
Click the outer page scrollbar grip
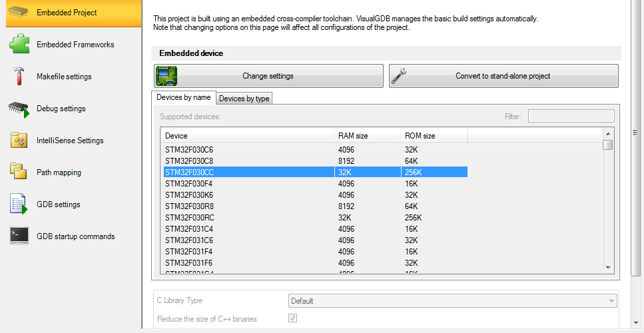pyautogui.click(x=635, y=133)
